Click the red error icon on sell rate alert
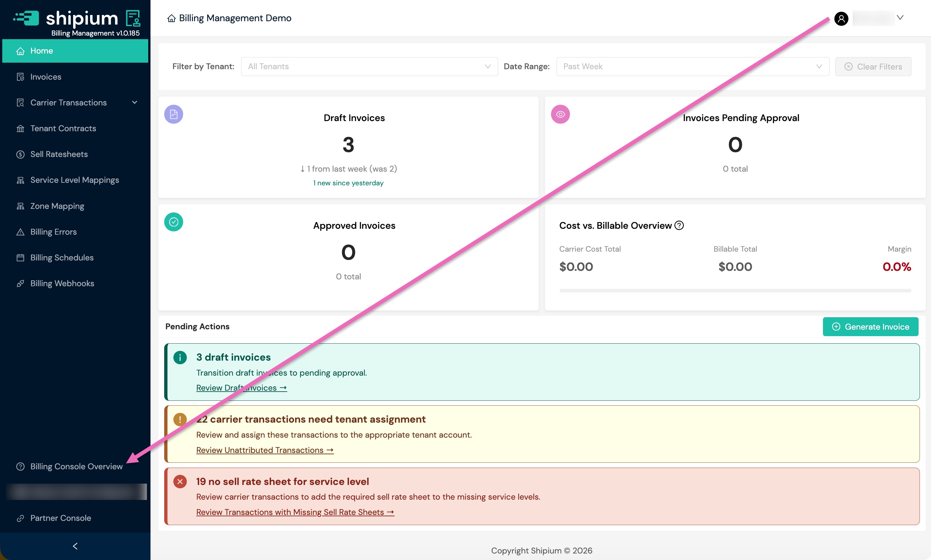931x560 pixels. point(180,481)
